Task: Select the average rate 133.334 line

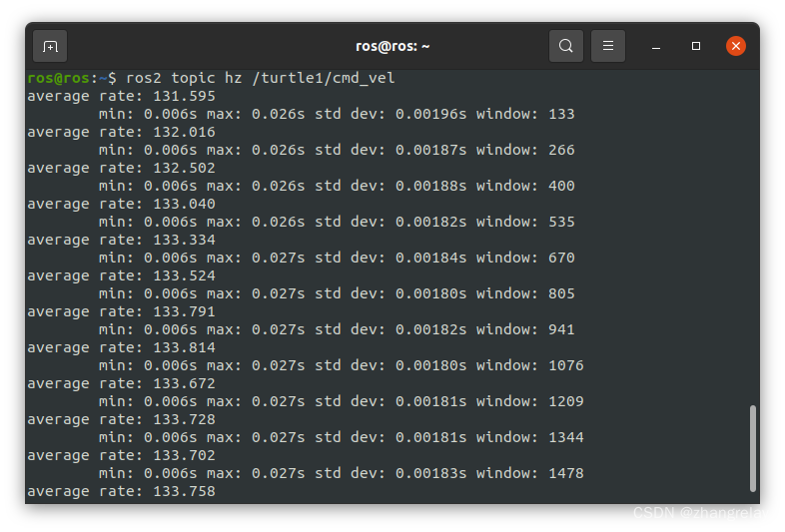Action: pos(121,240)
